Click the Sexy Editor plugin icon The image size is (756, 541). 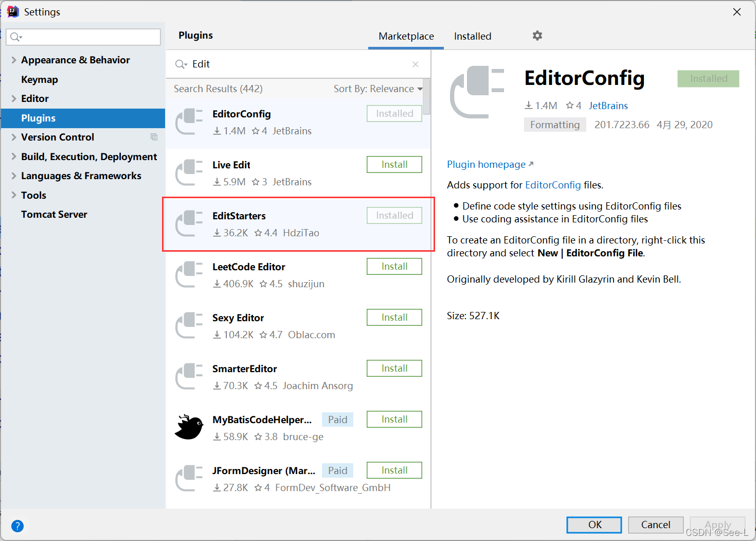point(189,325)
